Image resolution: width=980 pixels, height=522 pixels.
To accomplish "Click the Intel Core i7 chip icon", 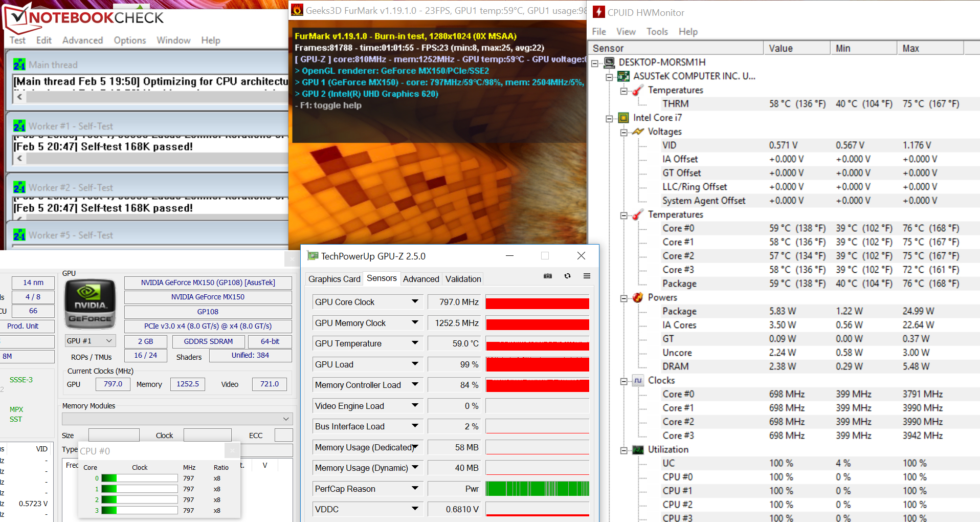I will [623, 118].
